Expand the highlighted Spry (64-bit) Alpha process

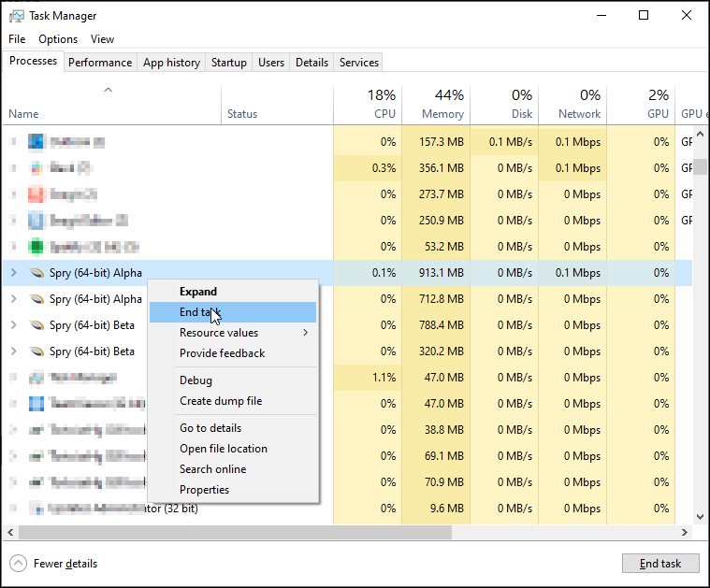[x=13, y=273]
